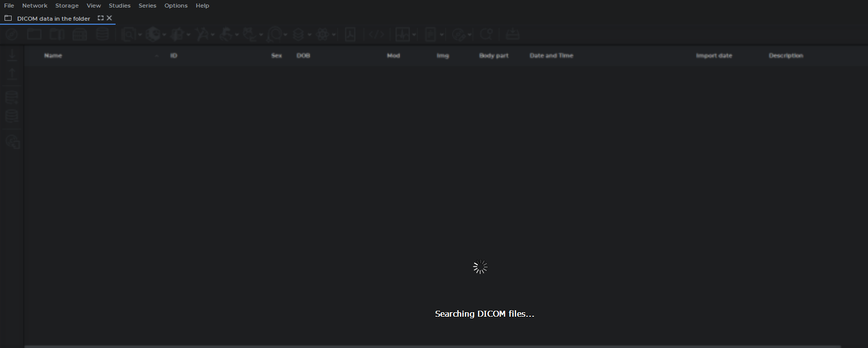Screen dimensions: 868x348
Task: Click the code brackets toolbar icon
Action: click(x=376, y=34)
